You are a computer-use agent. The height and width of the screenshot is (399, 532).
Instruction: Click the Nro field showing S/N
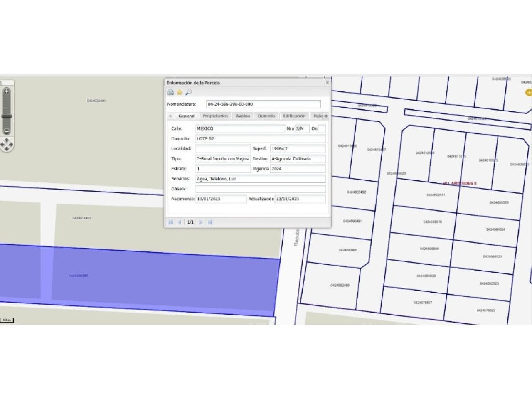[302, 129]
